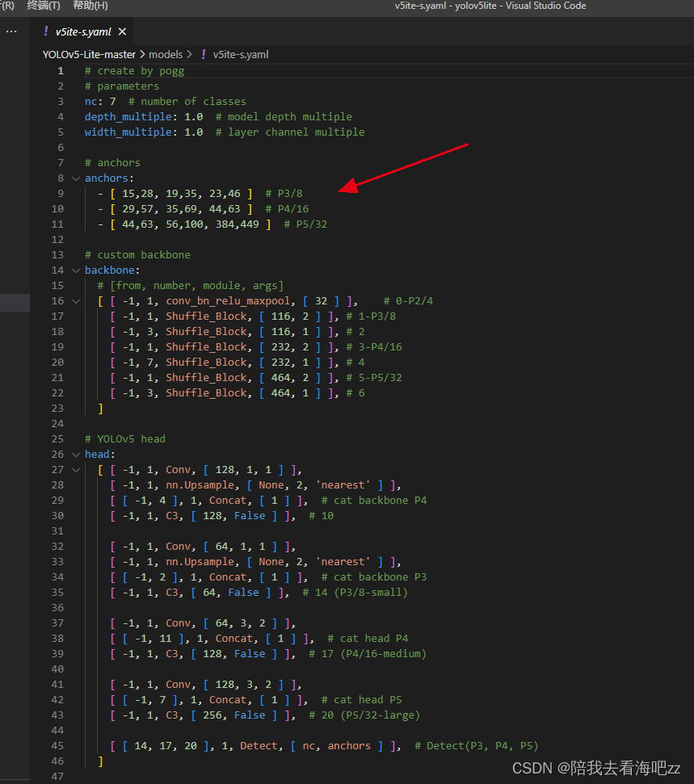This screenshot has width=694, height=784.
Task: Click the '# P3/8' comment
Action: 284,194
